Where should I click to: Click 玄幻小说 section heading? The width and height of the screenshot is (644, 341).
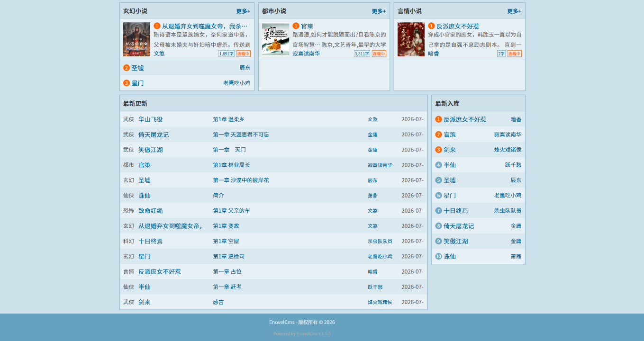click(135, 11)
